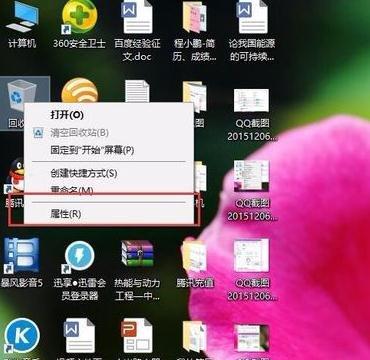Select the yellow striped ball icon
The width and height of the screenshot is (370, 360).
click(80, 91)
